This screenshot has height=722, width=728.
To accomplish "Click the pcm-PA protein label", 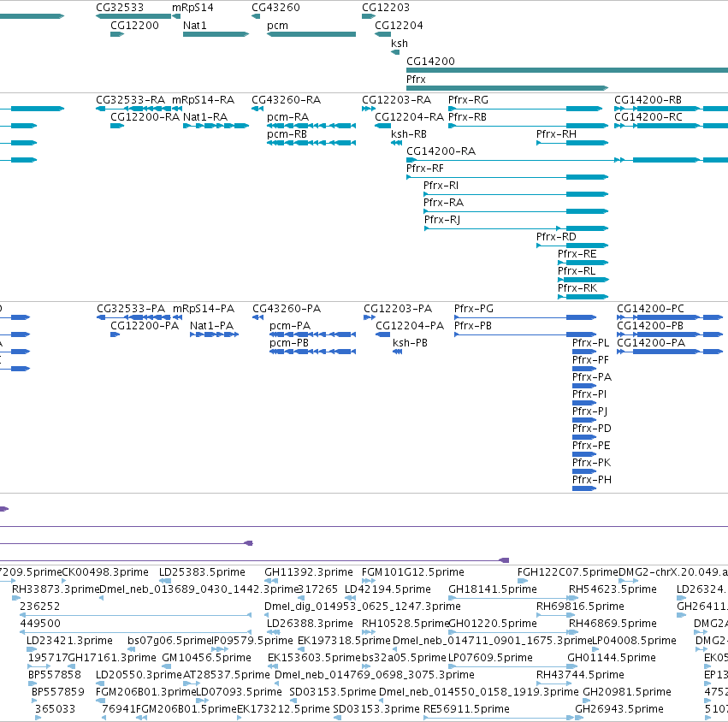I will (x=290, y=326).
